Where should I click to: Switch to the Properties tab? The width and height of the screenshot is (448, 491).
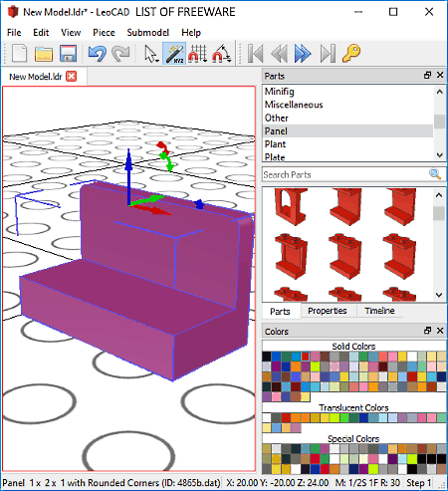coord(328,311)
